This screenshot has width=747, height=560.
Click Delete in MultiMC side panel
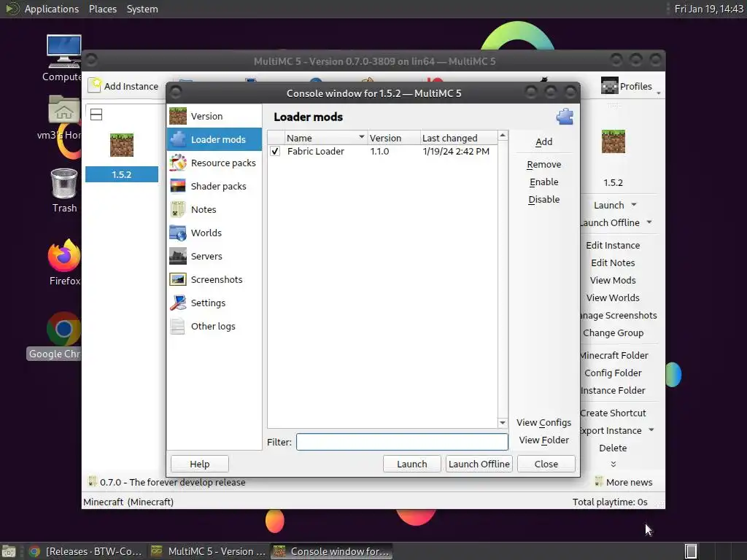613,448
